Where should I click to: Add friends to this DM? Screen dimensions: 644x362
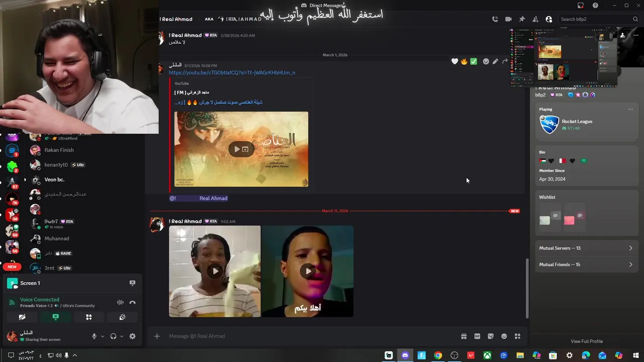point(535,19)
